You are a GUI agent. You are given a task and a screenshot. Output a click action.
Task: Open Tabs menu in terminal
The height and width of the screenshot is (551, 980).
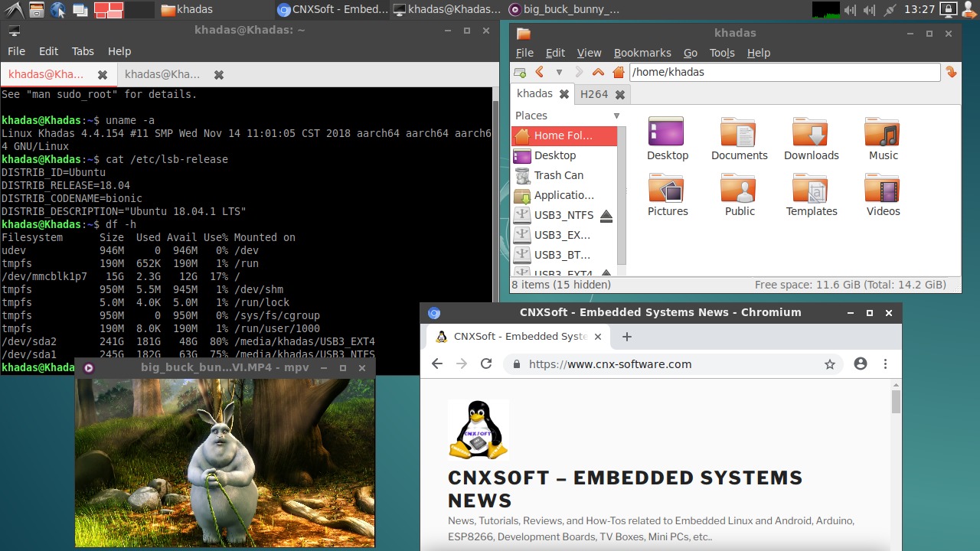[x=83, y=51]
